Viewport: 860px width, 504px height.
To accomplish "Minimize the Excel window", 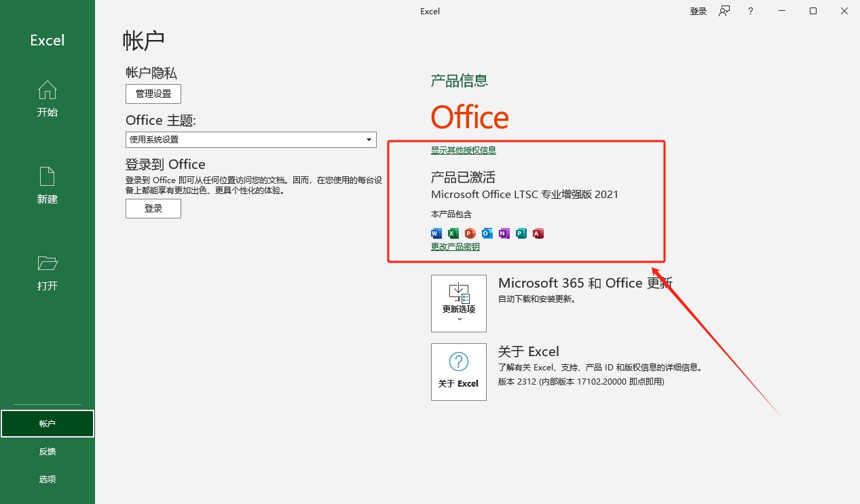I will click(x=782, y=11).
